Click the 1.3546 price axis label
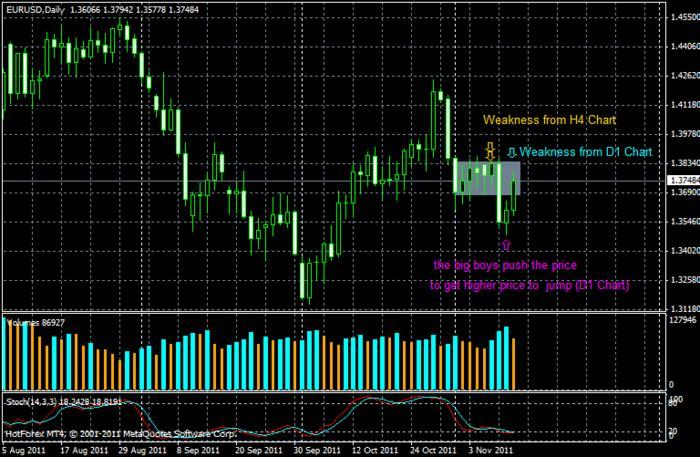 (x=685, y=221)
